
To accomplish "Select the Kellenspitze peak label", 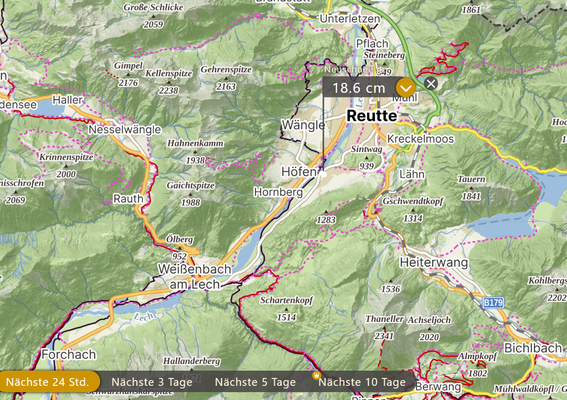I will [169, 73].
